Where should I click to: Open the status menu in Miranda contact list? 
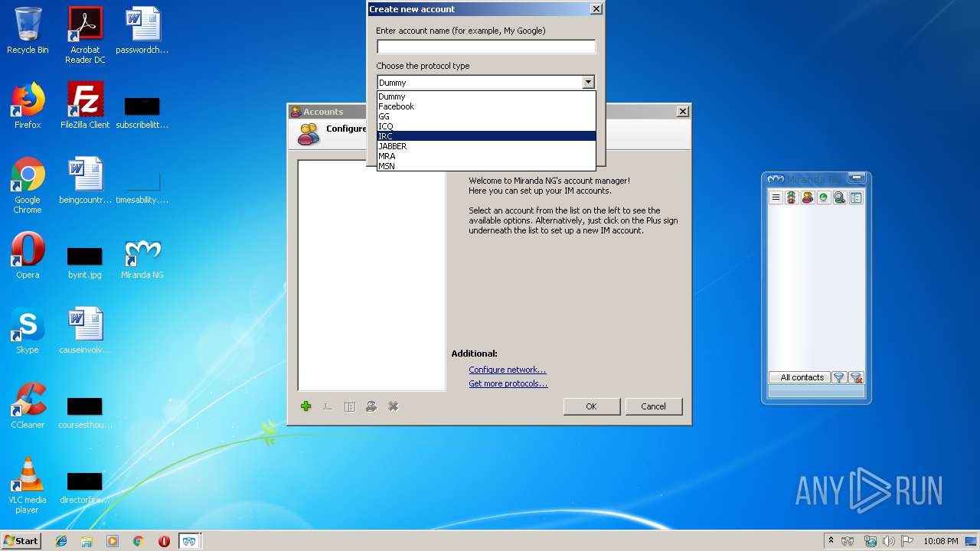pyautogui.click(x=792, y=197)
